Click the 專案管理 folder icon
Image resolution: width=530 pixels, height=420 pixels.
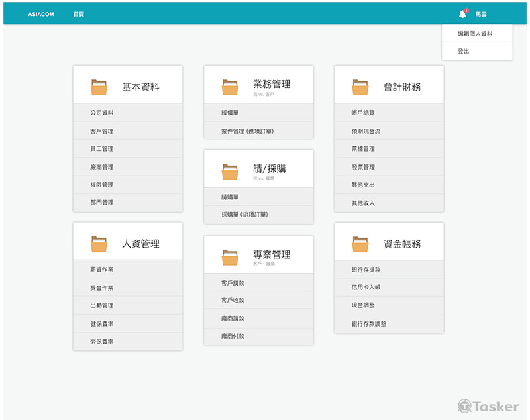click(x=230, y=257)
